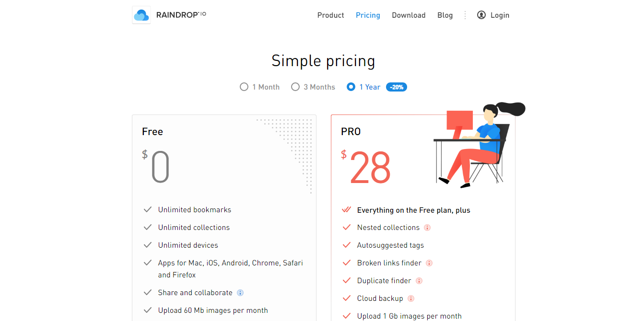
Task: Click the info icon next to Nested collections
Action: coord(427,228)
